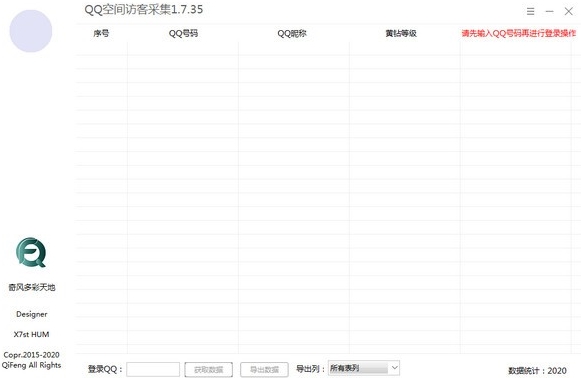581x378 pixels.
Task: Click the round avatar placeholder
Action: tap(31, 31)
